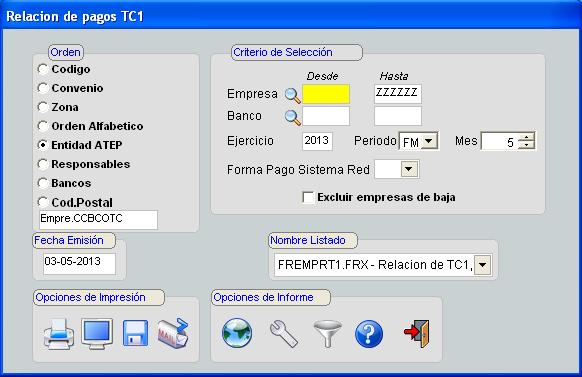The height and width of the screenshot is (377, 582).
Task: Click the FREMPRT1.FRX listado text
Action: coord(375,265)
